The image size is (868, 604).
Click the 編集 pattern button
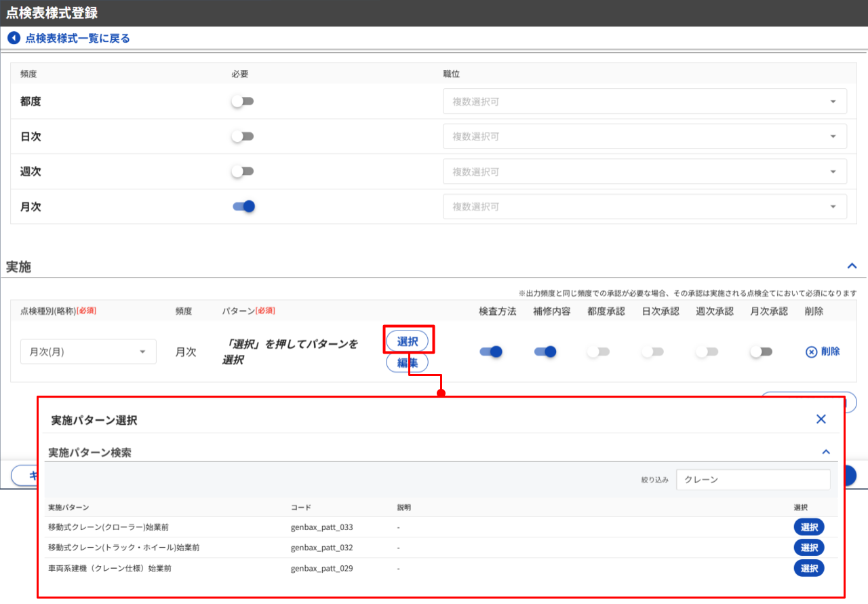[x=407, y=363]
